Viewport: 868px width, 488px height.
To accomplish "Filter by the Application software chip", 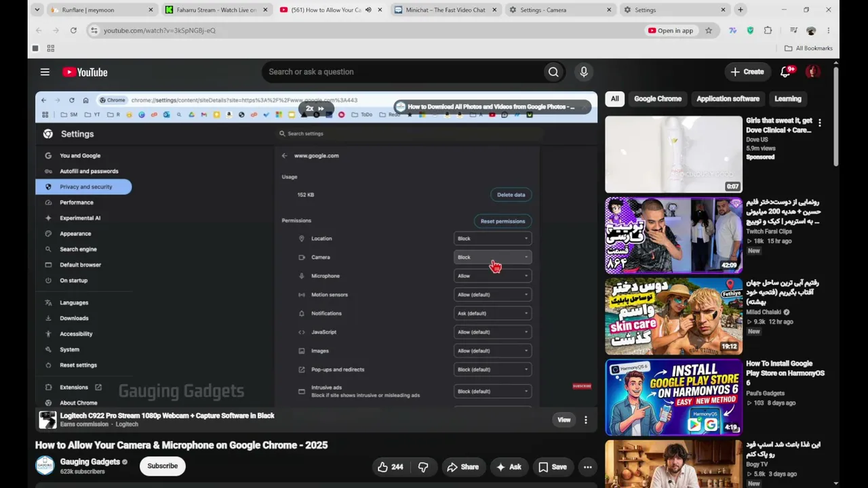I will [728, 99].
